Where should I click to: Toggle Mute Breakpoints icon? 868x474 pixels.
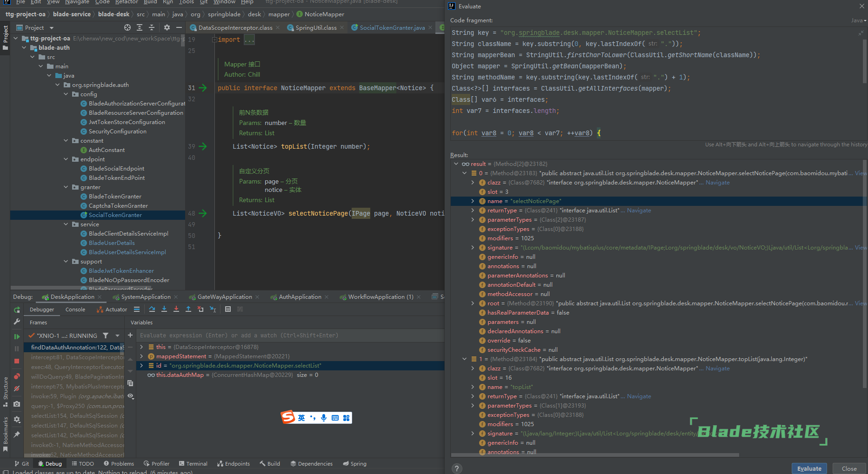(17, 389)
